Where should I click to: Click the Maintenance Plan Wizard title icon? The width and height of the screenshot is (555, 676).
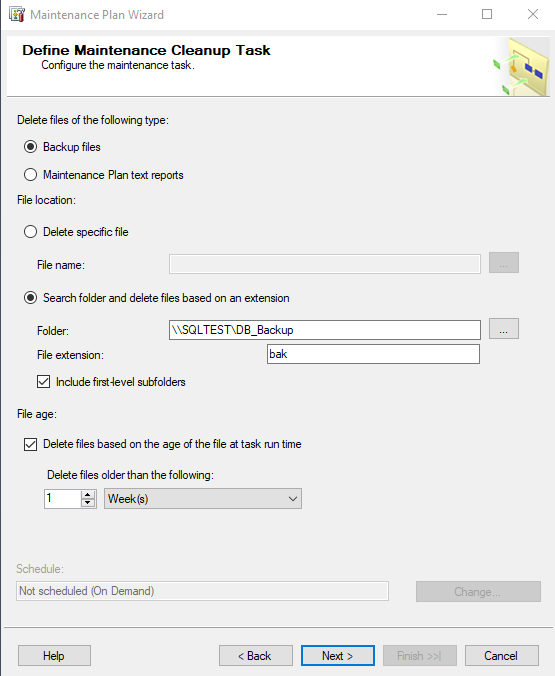[17, 14]
